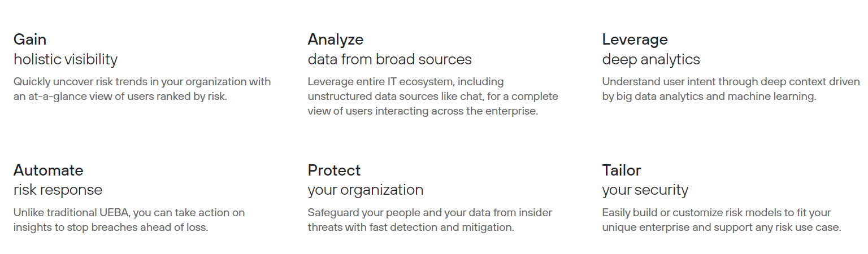Click the "Gain" heading
The height and width of the screenshot is (254, 868).
point(30,40)
